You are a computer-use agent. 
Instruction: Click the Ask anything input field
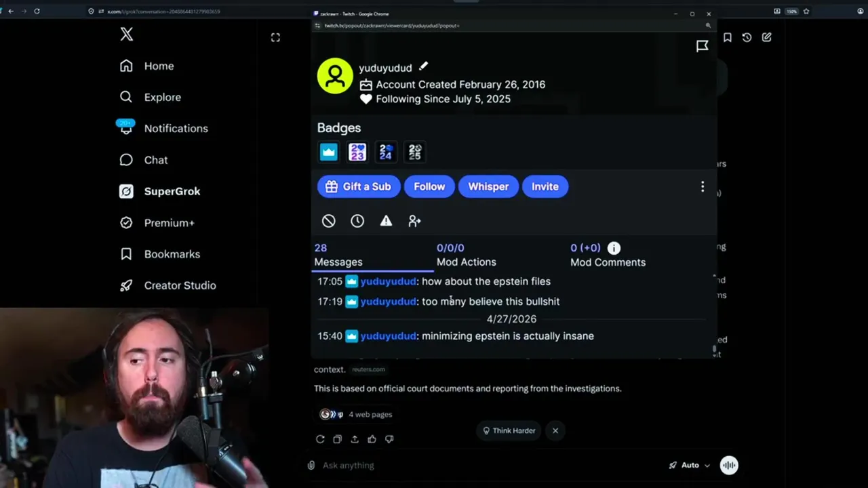click(488, 465)
